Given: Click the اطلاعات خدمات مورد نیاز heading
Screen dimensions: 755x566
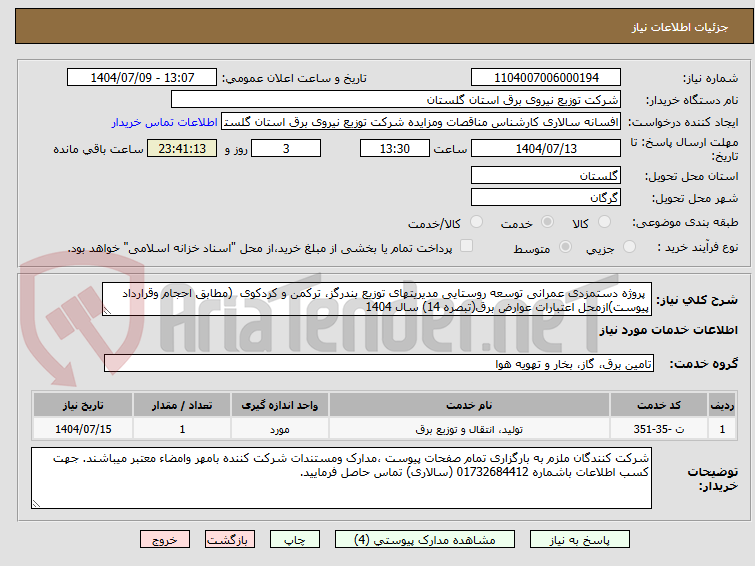Looking at the screenshot, I should click(x=668, y=330).
